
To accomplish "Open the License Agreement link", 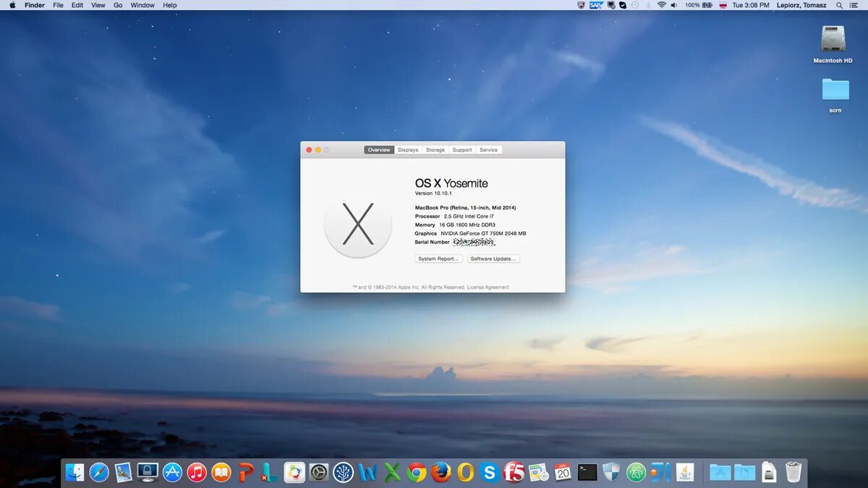I will tap(488, 287).
